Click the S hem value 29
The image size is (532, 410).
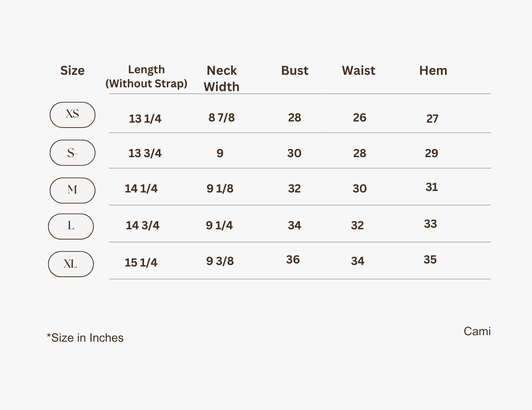tap(432, 153)
